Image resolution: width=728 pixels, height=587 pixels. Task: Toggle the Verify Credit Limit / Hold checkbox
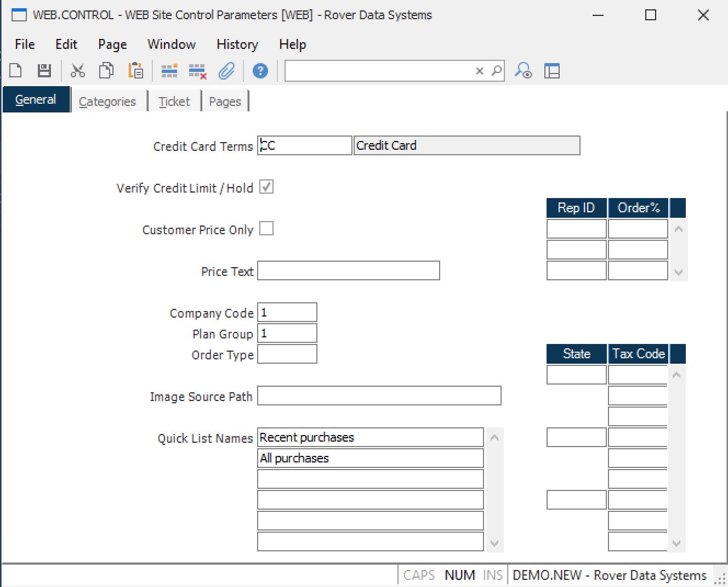266,187
